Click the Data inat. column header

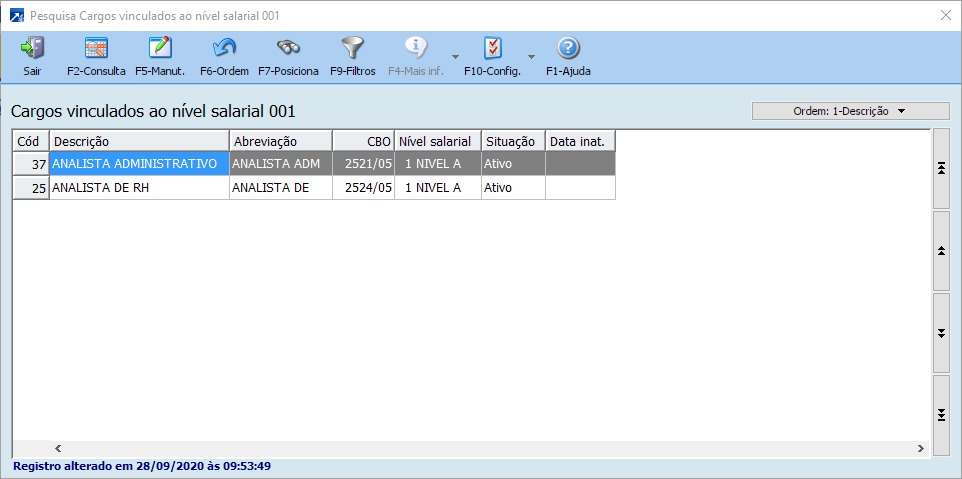(580, 141)
